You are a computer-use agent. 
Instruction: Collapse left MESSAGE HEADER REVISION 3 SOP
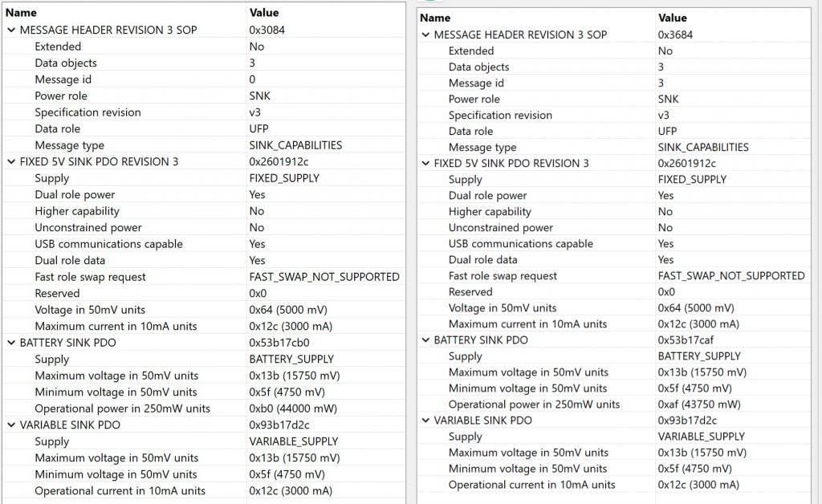pyautogui.click(x=11, y=30)
